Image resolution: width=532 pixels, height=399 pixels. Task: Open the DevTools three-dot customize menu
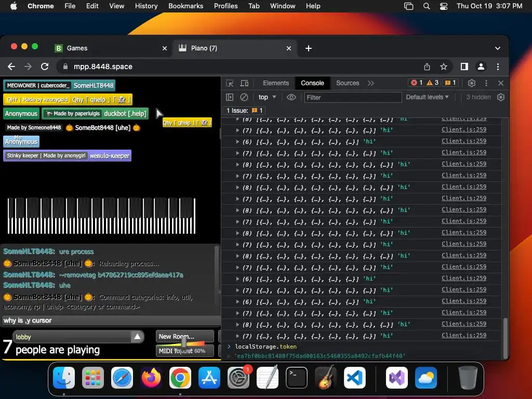[x=486, y=83]
